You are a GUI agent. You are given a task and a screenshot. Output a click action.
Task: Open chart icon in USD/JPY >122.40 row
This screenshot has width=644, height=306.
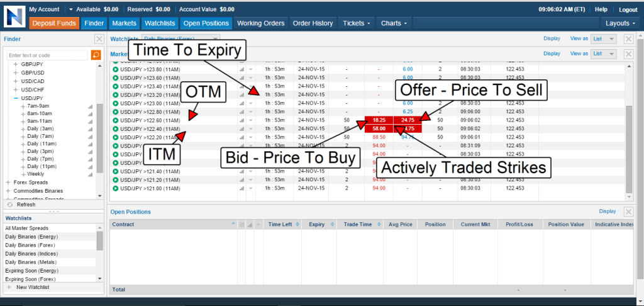coord(241,128)
